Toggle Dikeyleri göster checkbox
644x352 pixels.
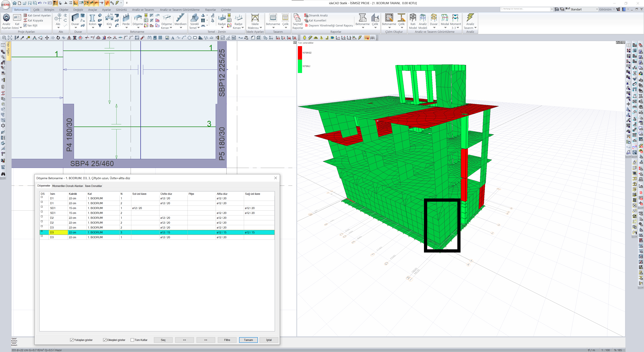(x=105, y=340)
